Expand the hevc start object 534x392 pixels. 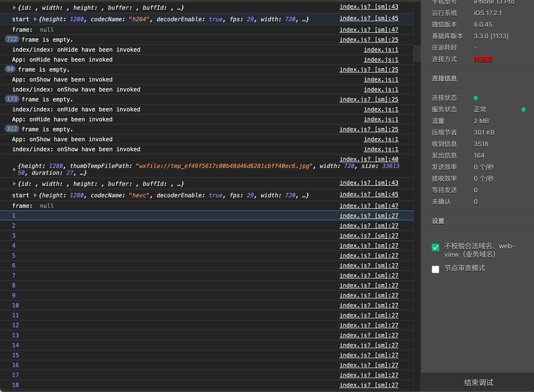pos(35,195)
